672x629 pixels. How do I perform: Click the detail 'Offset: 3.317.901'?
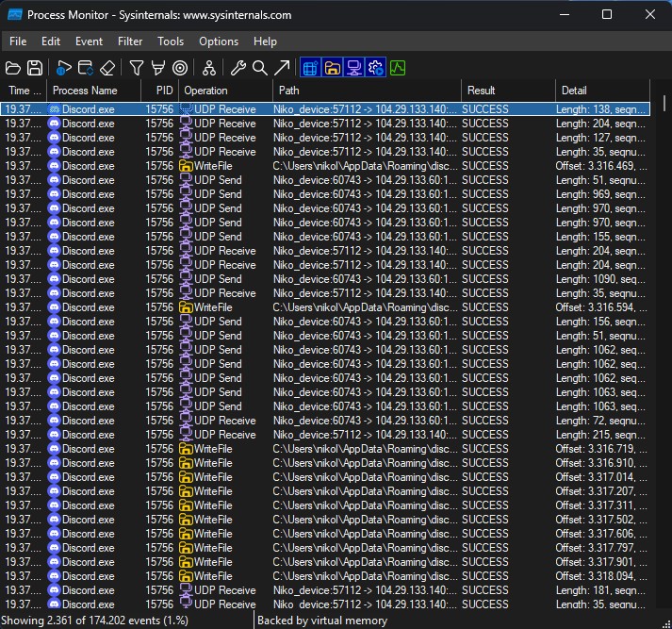(x=596, y=562)
